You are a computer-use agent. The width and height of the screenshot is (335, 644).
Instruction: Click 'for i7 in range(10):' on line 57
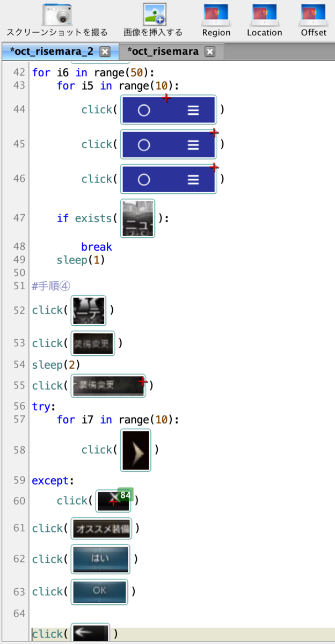[x=118, y=420]
